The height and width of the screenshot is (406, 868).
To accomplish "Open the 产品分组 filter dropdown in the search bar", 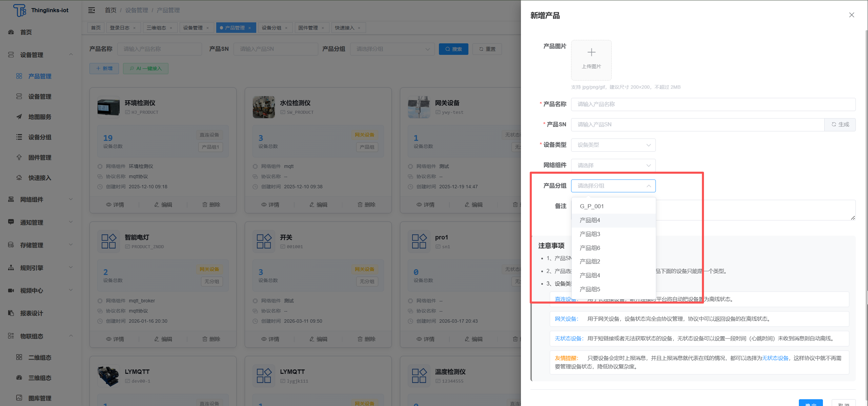I will (x=392, y=49).
